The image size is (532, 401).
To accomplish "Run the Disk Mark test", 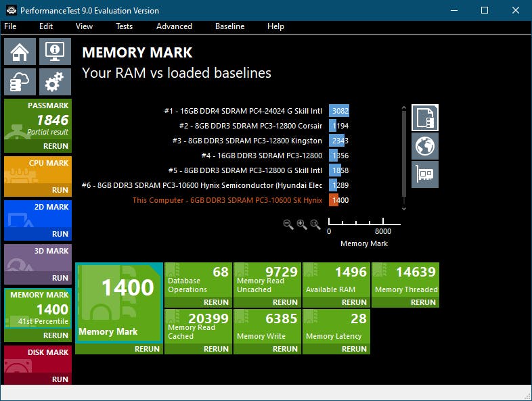I will click(x=60, y=379).
